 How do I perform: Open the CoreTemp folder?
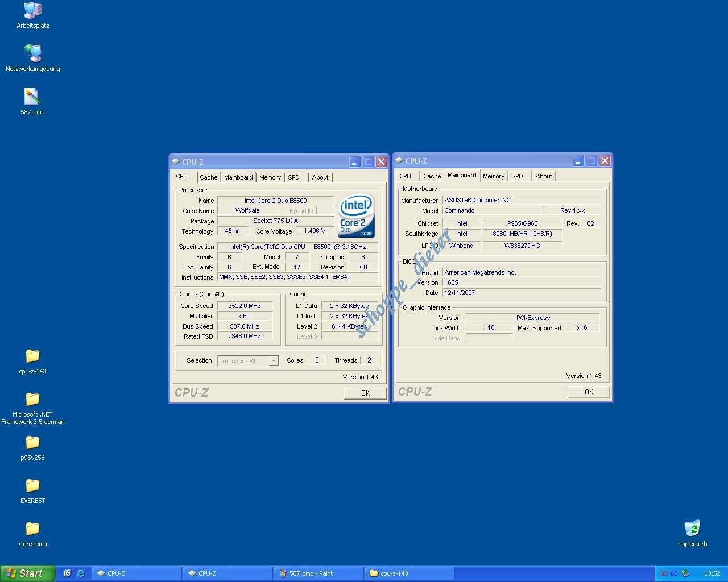pyautogui.click(x=32, y=534)
